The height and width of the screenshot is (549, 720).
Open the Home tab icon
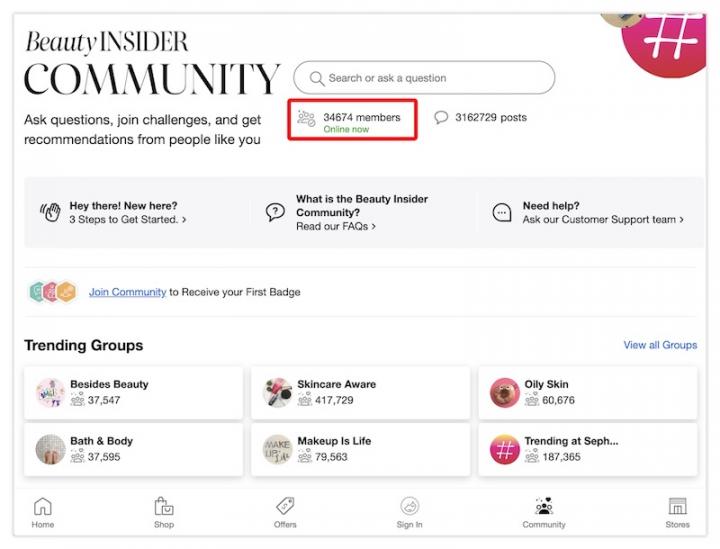(42, 506)
